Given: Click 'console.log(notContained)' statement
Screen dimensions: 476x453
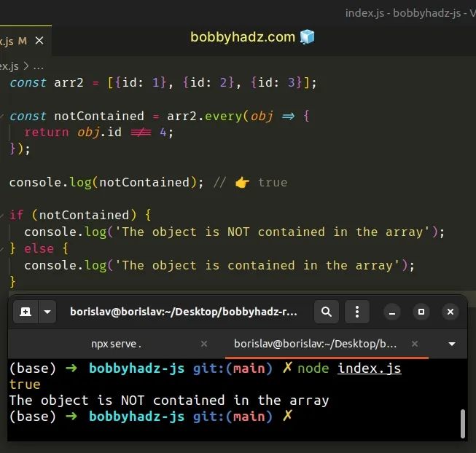Looking at the screenshot, I should pyautogui.click(x=106, y=183).
